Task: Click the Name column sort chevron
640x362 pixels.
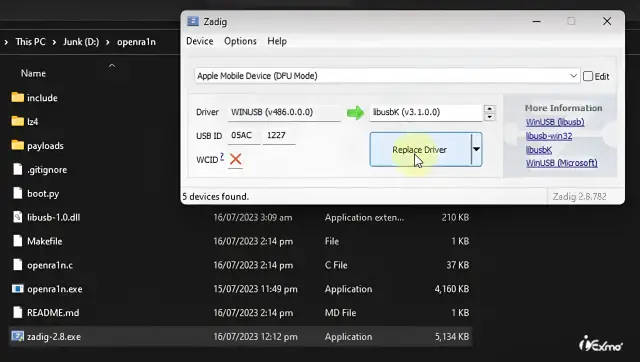Action: pos(112,65)
